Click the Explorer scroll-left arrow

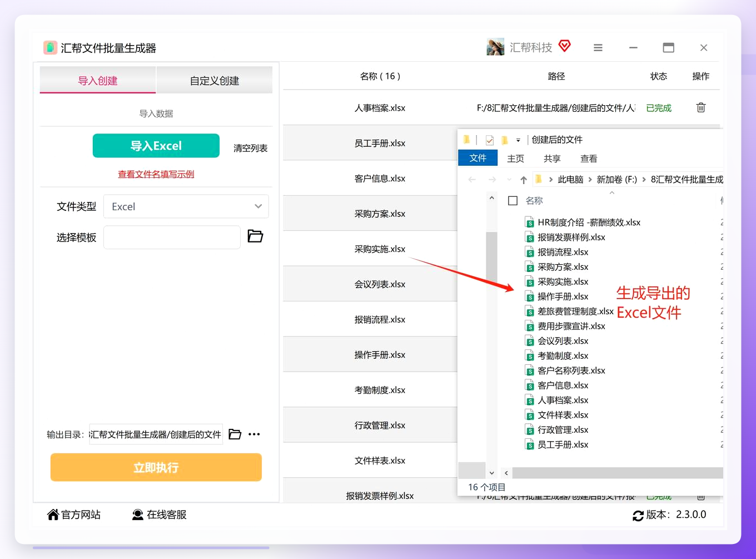tap(506, 473)
